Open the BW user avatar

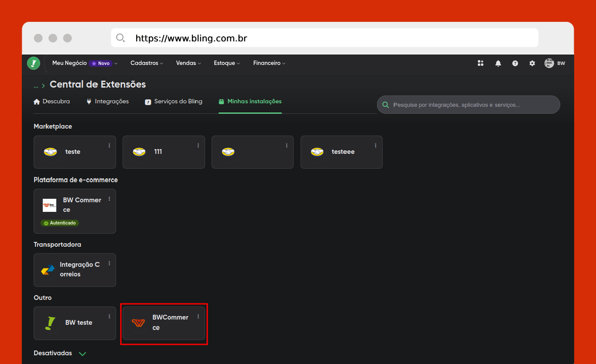[549, 63]
